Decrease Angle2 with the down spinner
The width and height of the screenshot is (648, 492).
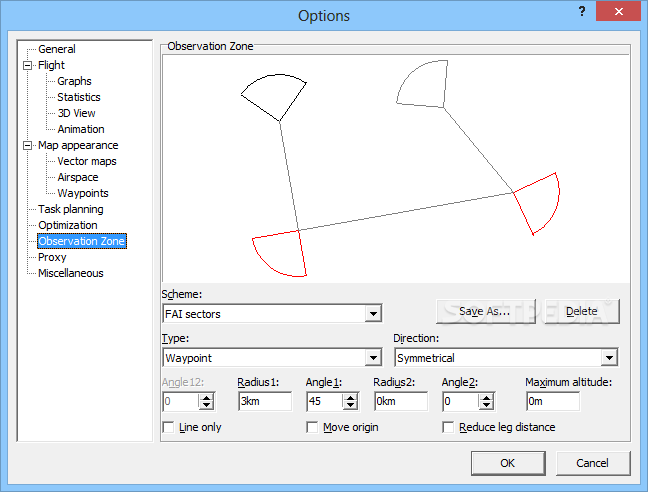click(x=486, y=405)
